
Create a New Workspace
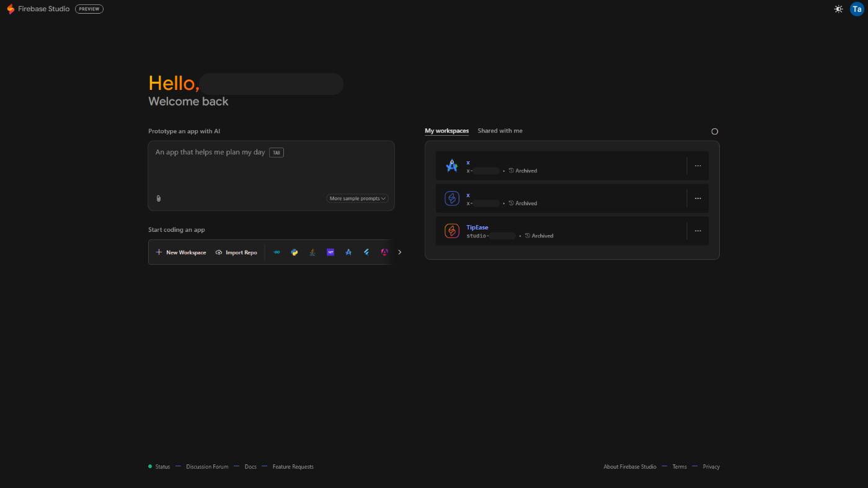click(180, 252)
